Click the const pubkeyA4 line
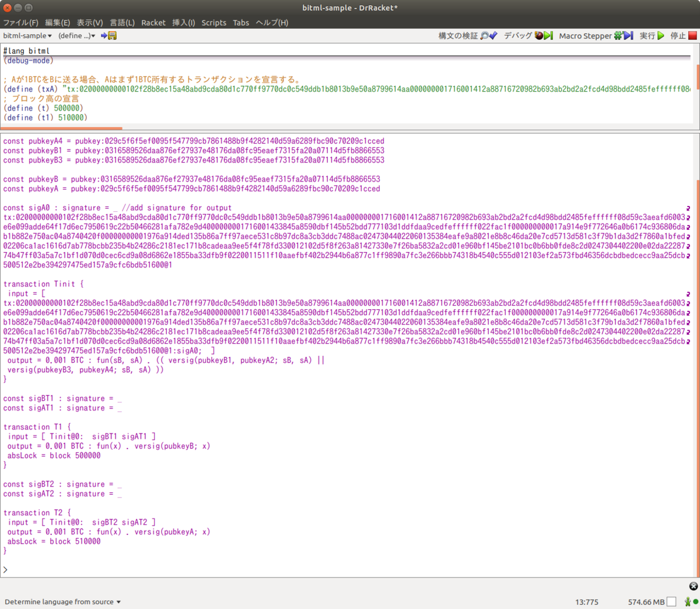 [194, 141]
